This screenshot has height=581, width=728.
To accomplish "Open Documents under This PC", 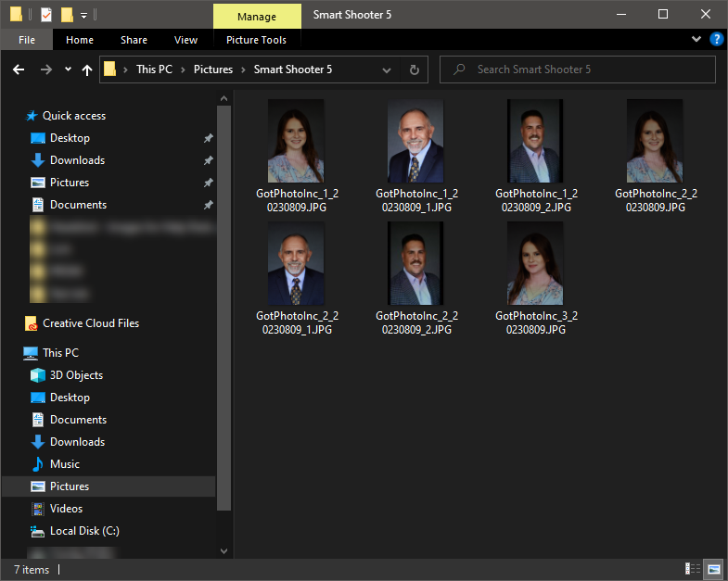I will [78, 420].
